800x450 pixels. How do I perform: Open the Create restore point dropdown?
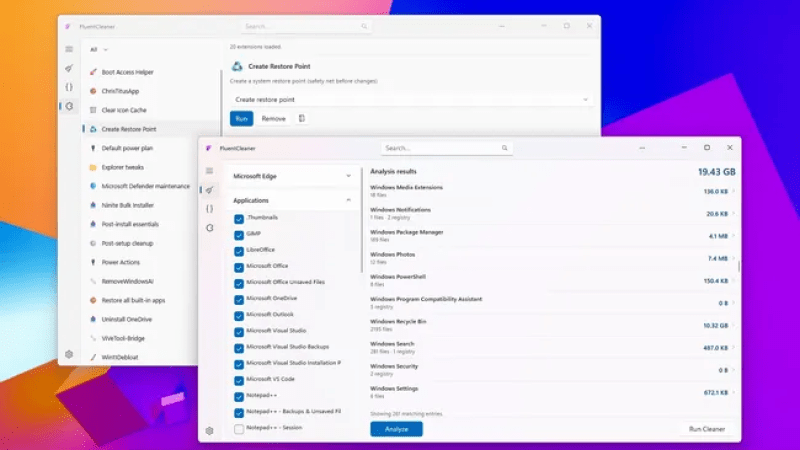411,99
